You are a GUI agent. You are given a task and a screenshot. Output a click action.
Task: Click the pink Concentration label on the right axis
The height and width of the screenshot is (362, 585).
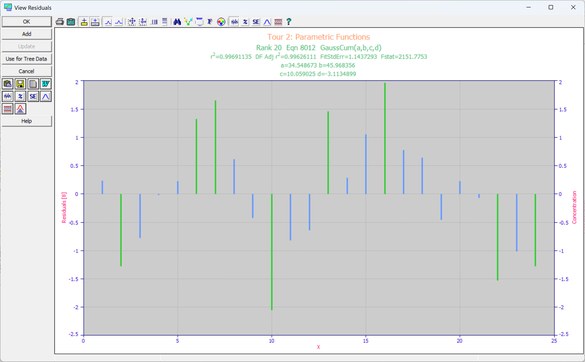pyautogui.click(x=574, y=207)
